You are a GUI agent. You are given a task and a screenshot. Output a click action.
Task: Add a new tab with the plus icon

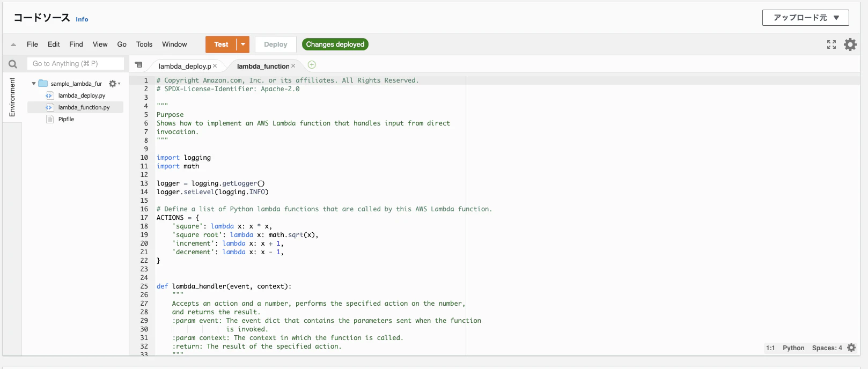(312, 65)
